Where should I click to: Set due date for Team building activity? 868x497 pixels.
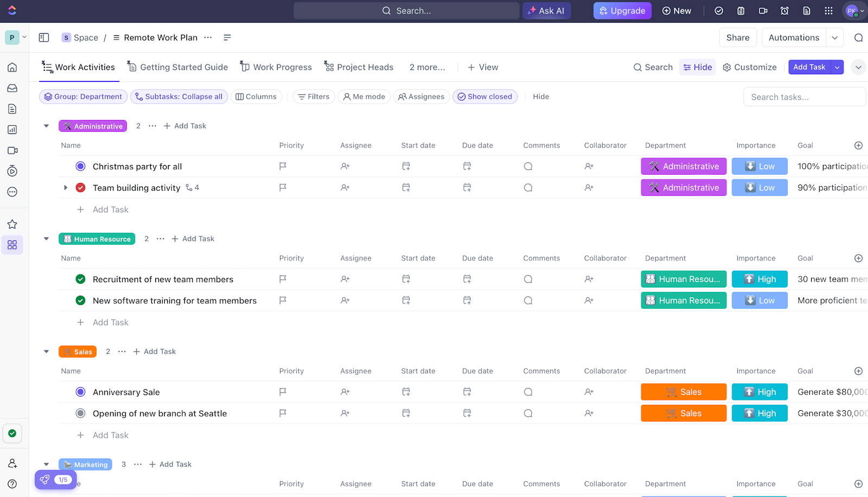(467, 188)
